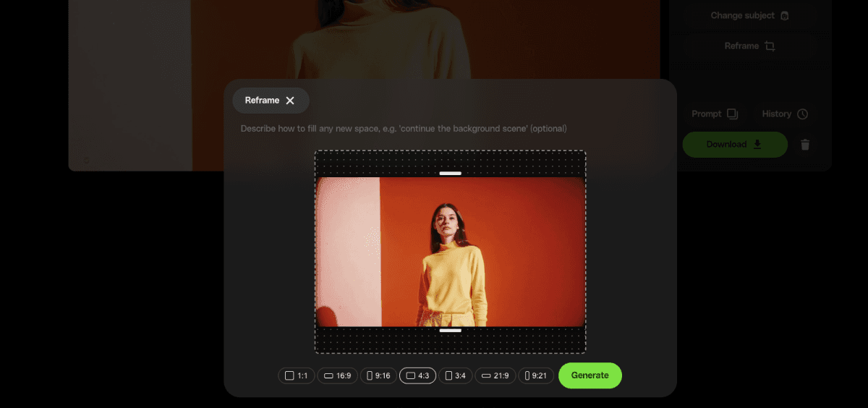This screenshot has height=408, width=868.
Task: Select the 4:3 aspect ratio
Action: pyautogui.click(x=417, y=375)
